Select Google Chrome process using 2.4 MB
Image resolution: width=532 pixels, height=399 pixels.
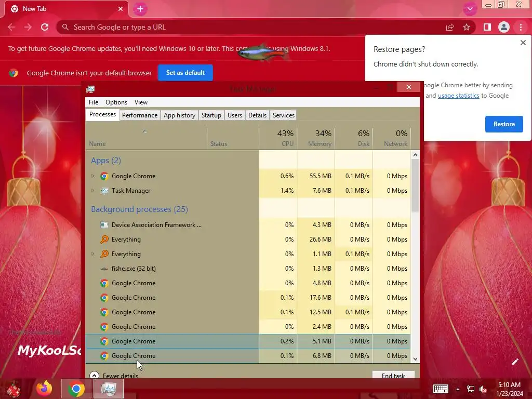tap(248, 327)
